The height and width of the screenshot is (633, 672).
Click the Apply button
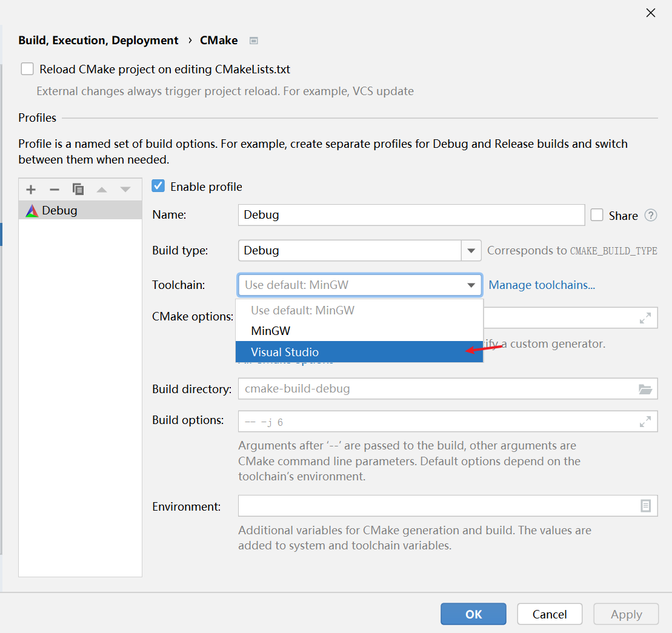(626, 614)
